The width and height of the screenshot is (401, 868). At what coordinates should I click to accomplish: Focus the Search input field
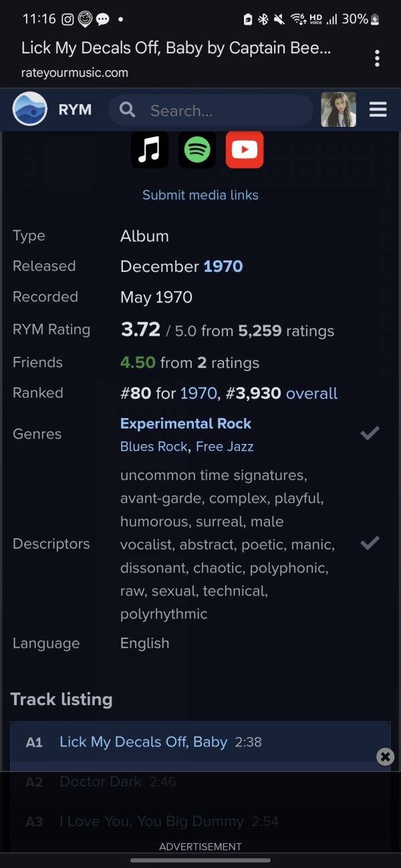[211, 110]
